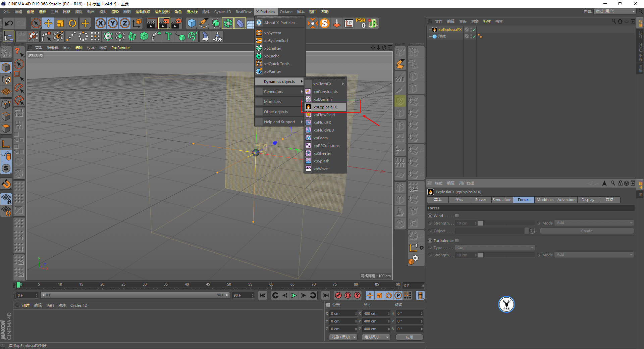Play the animation forward
This screenshot has height=349, width=644.
pos(294,295)
